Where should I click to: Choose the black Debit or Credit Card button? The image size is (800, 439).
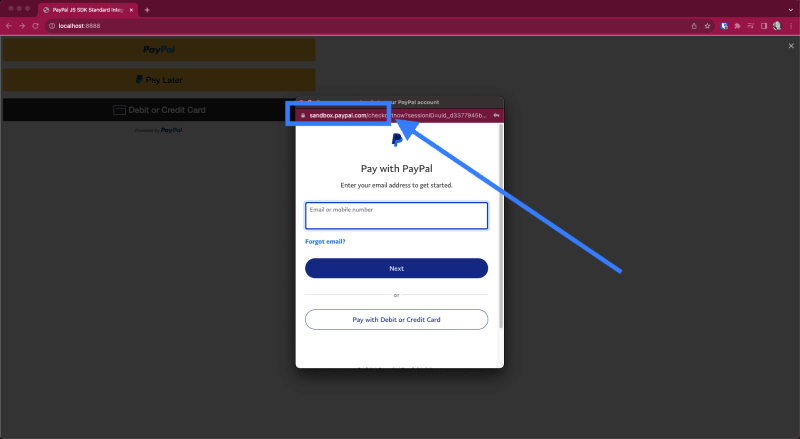coord(159,110)
